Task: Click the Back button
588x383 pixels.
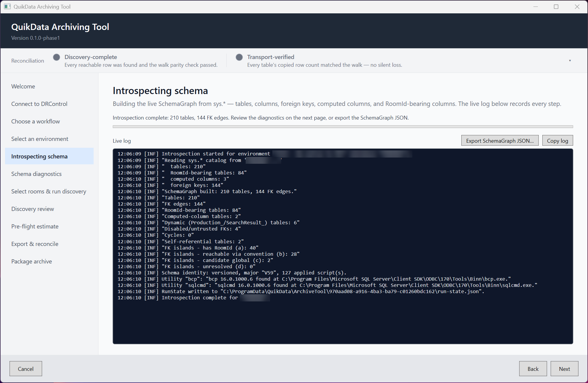Action: point(533,369)
